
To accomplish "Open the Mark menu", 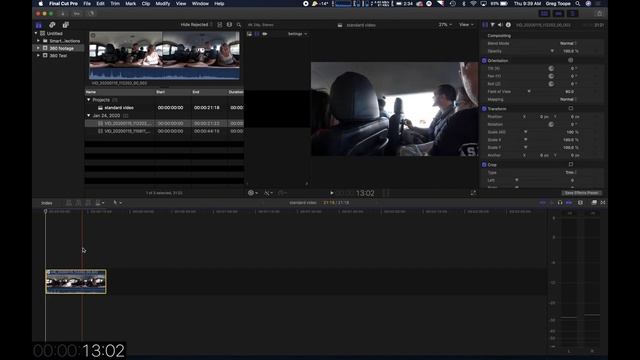I will click(x=131, y=3).
